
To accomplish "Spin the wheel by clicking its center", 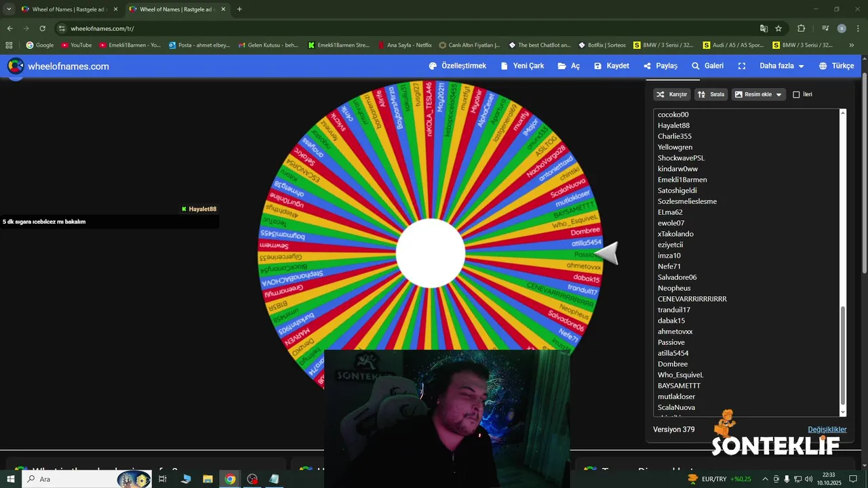I will [x=431, y=253].
